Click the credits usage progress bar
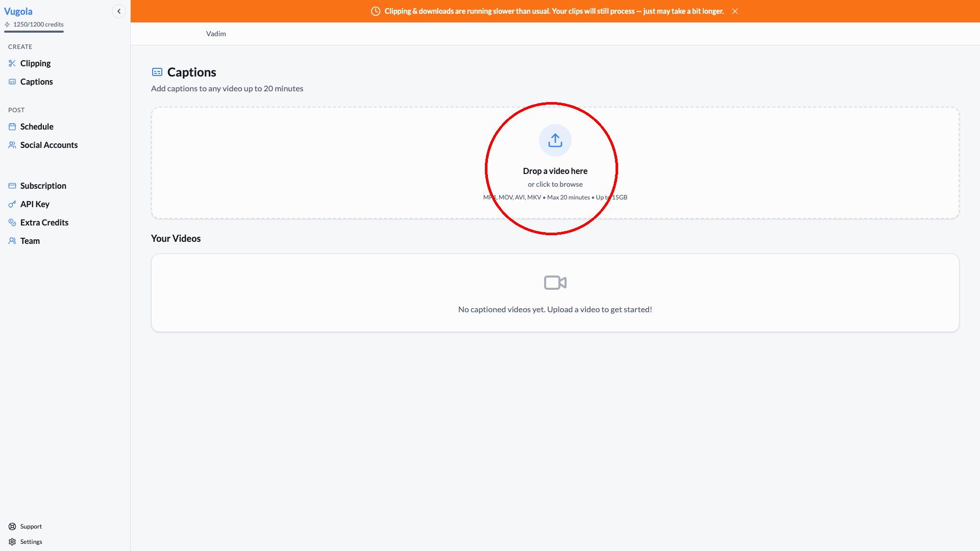 (34, 32)
